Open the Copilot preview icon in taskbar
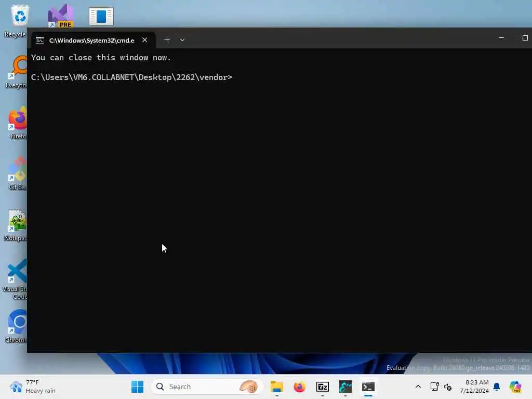This screenshot has width=532, height=399. point(515,387)
